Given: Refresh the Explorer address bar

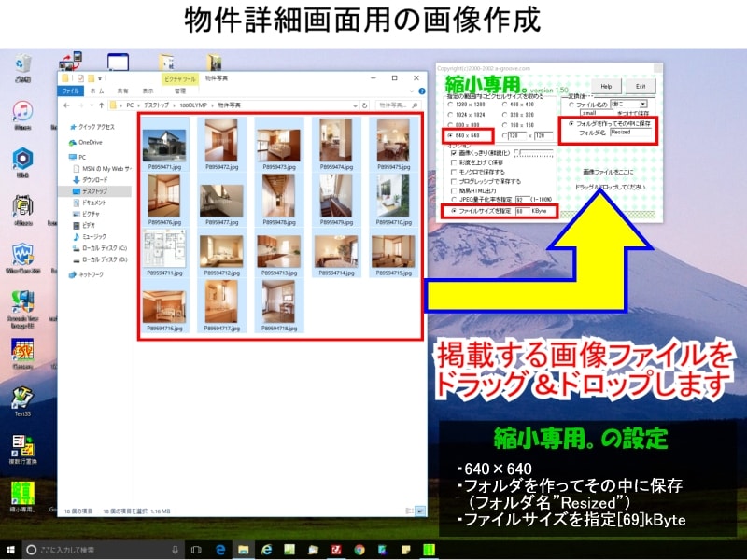Looking at the screenshot, I should click(365, 105).
